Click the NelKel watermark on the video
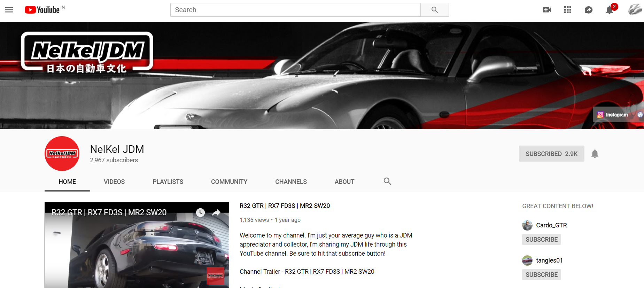This screenshot has height=288, width=644. coord(215,276)
